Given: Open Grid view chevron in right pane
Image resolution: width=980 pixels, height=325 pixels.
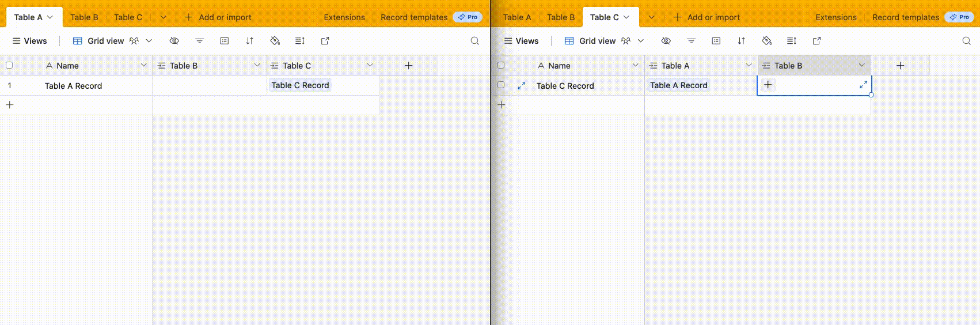Looking at the screenshot, I should click(x=641, y=41).
